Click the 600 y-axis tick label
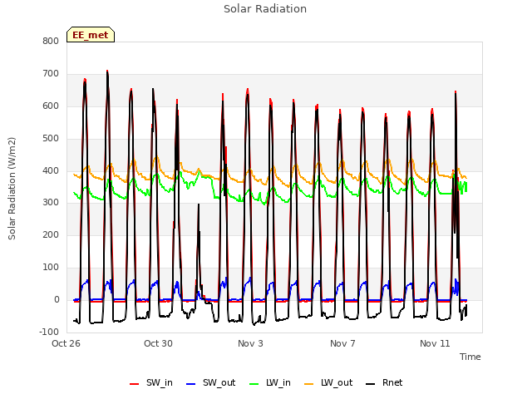 point(51,106)
